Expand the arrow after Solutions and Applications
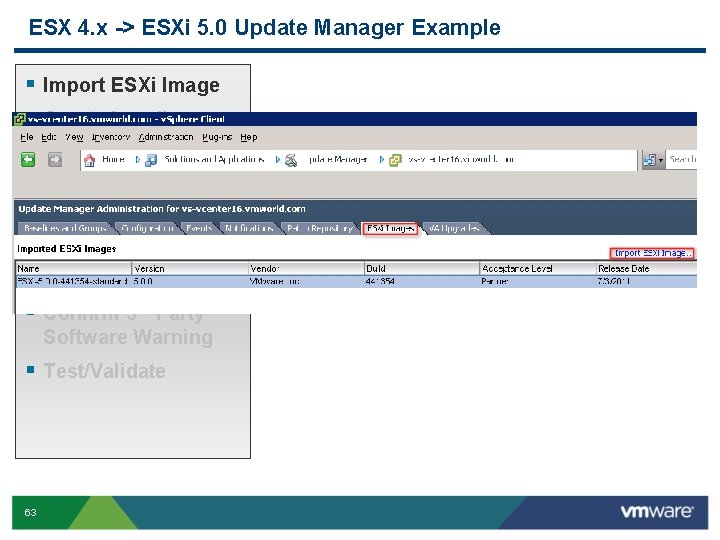 pos(277,160)
